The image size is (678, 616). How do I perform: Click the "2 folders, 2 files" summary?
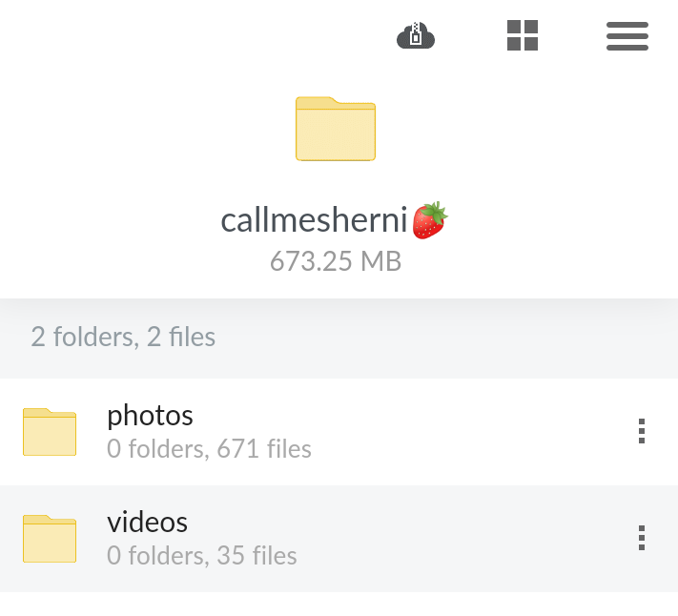(x=123, y=337)
